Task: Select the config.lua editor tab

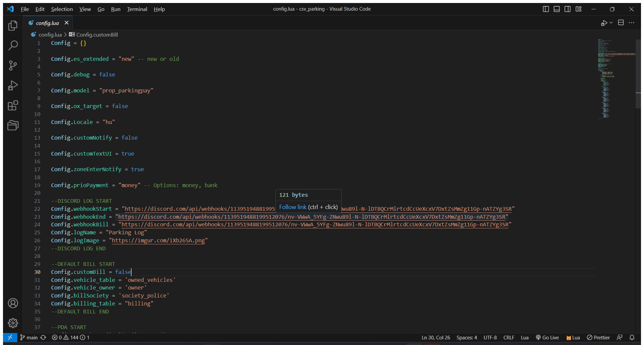Action: [47, 23]
